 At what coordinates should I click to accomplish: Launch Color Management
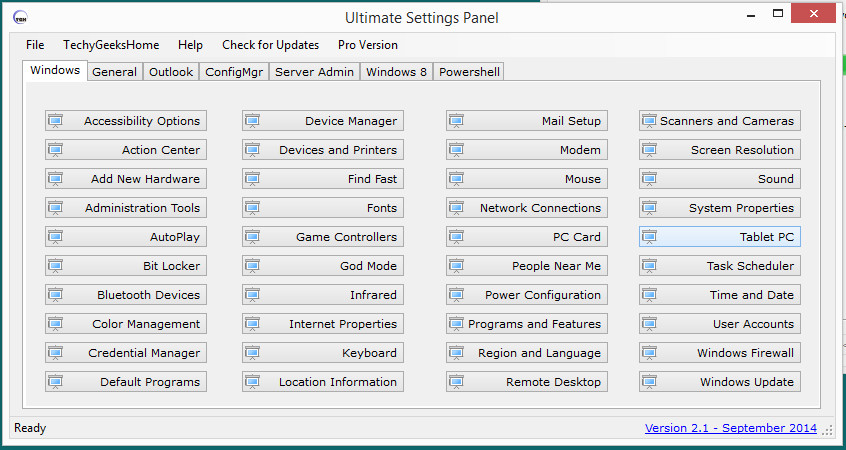point(126,324)
